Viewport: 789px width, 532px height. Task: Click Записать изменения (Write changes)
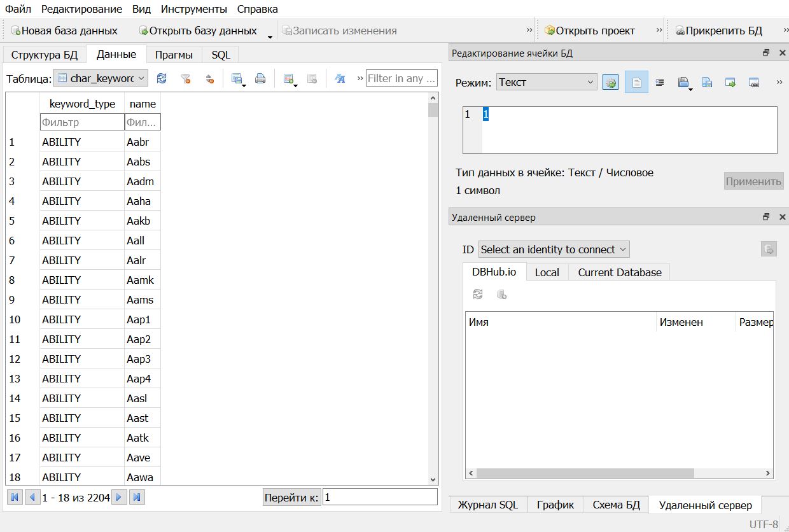coord(339,31)
